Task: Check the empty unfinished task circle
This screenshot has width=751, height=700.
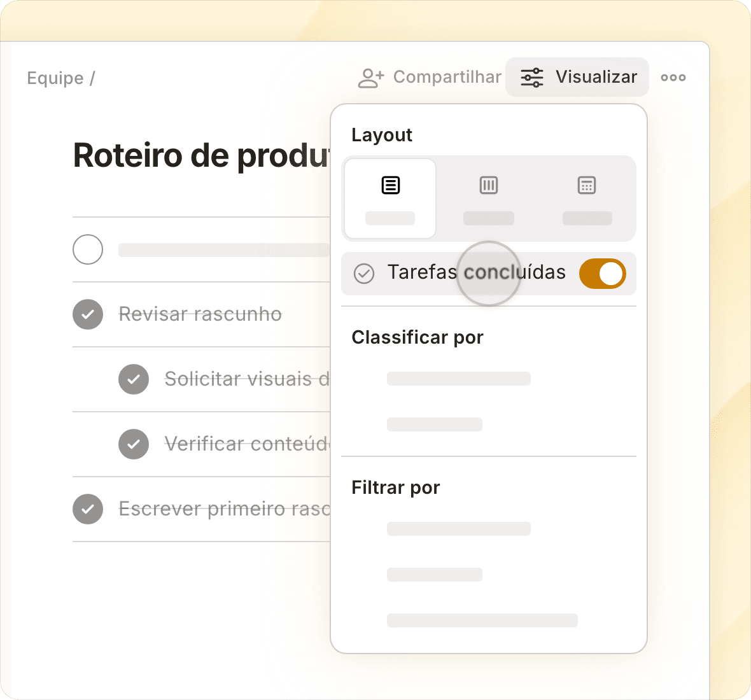Action: 88,249
